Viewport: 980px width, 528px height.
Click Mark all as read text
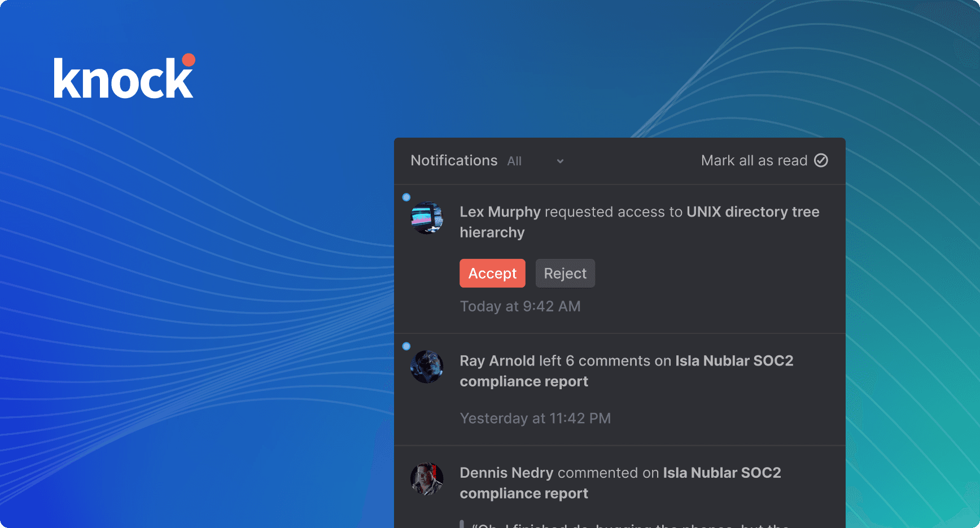click(754, 161)
